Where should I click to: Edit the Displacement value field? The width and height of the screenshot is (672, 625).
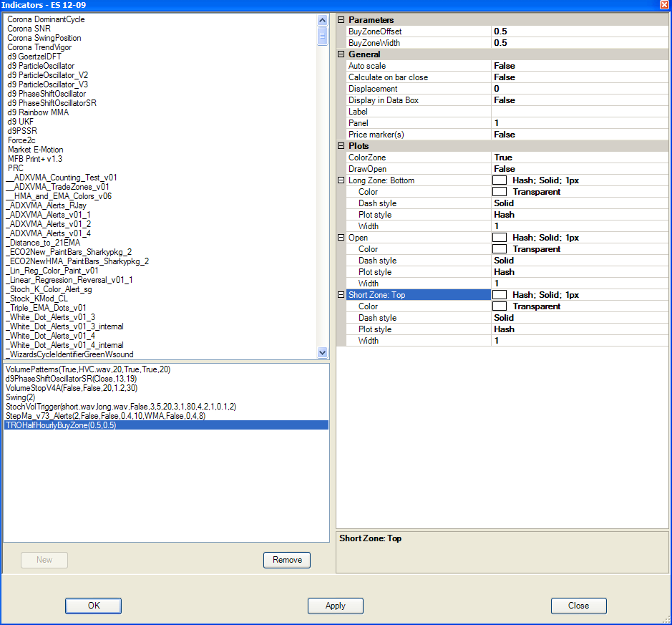[x=580, y=89]
